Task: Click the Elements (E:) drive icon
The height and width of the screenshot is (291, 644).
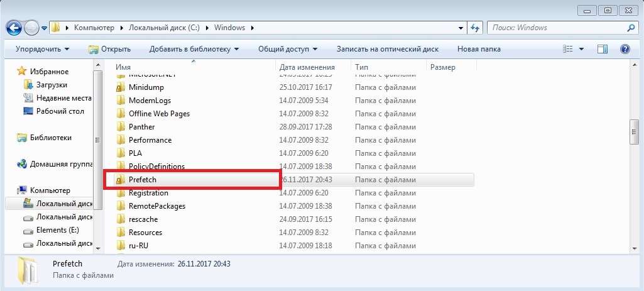Action: point(28,230)
